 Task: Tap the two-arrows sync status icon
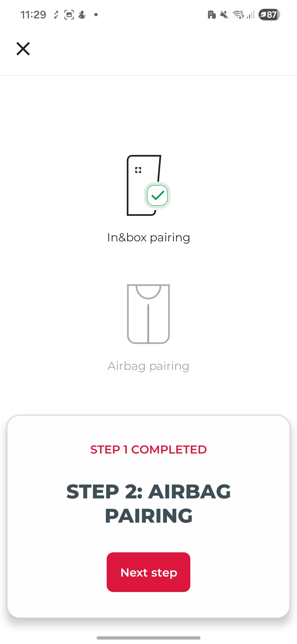pos(56,15)
